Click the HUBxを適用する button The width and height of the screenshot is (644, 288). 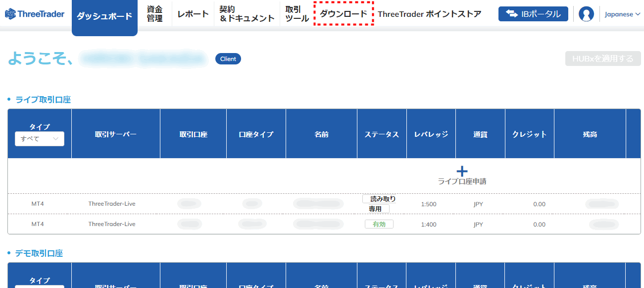coord(603,58)
